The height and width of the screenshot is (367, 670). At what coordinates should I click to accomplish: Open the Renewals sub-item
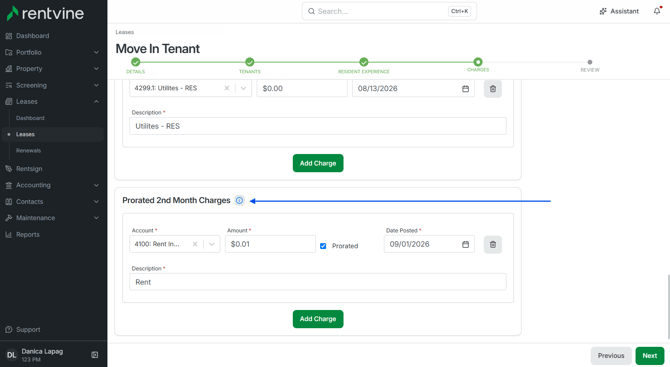coord(29,151)
